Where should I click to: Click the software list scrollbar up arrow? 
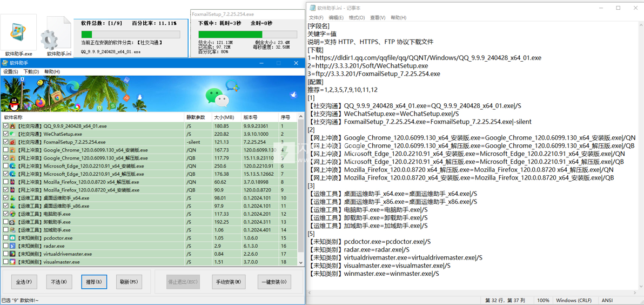point(300,117)
